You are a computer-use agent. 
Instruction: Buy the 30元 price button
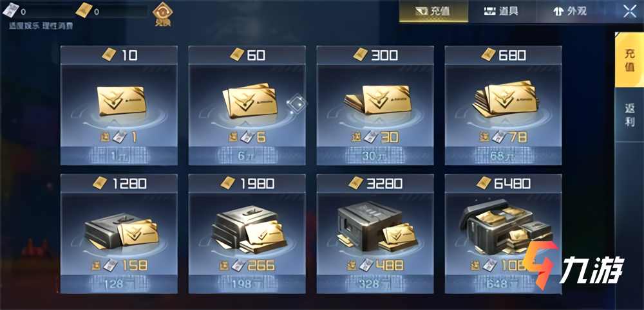(375, 156)
